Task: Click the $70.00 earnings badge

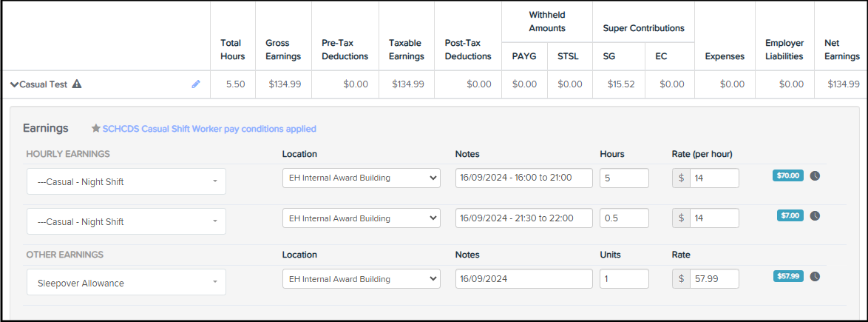Action: (788, 176)
